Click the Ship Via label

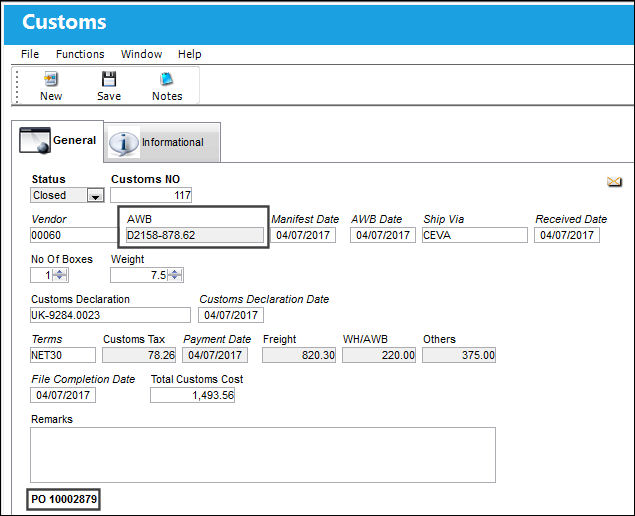[x=443, y=219]
